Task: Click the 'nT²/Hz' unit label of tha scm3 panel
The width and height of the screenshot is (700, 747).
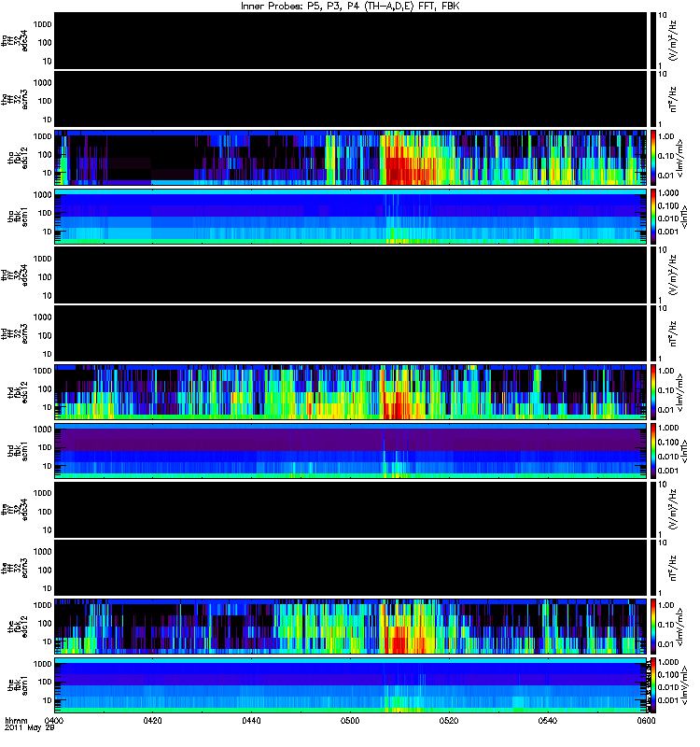Action: (x=673, y=99)
